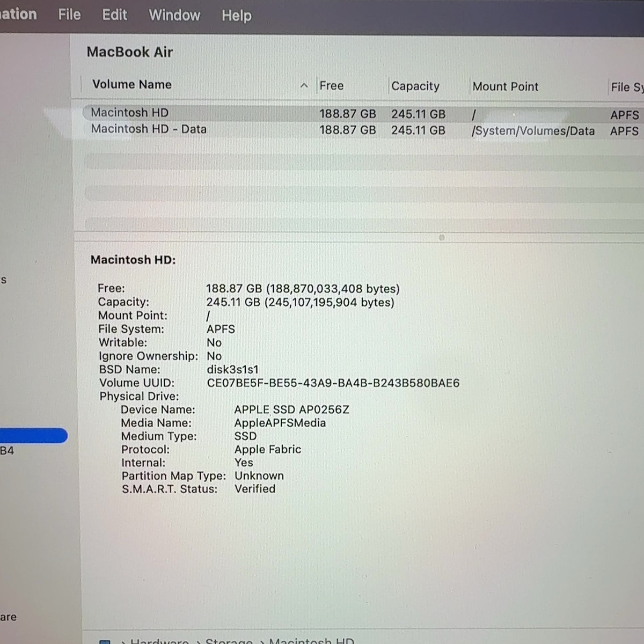
Task: Sort by Free column header
Action: (x=331, y=85)
